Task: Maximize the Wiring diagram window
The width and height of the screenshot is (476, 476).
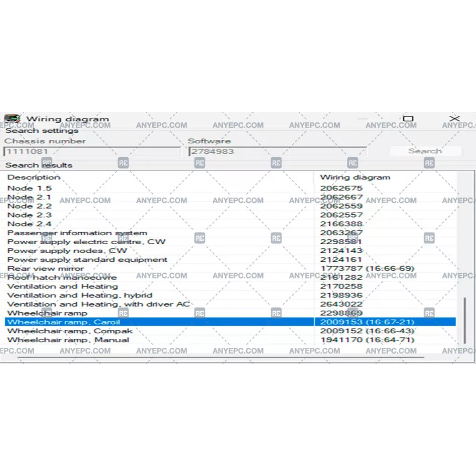Action: (x=408, y=119)
